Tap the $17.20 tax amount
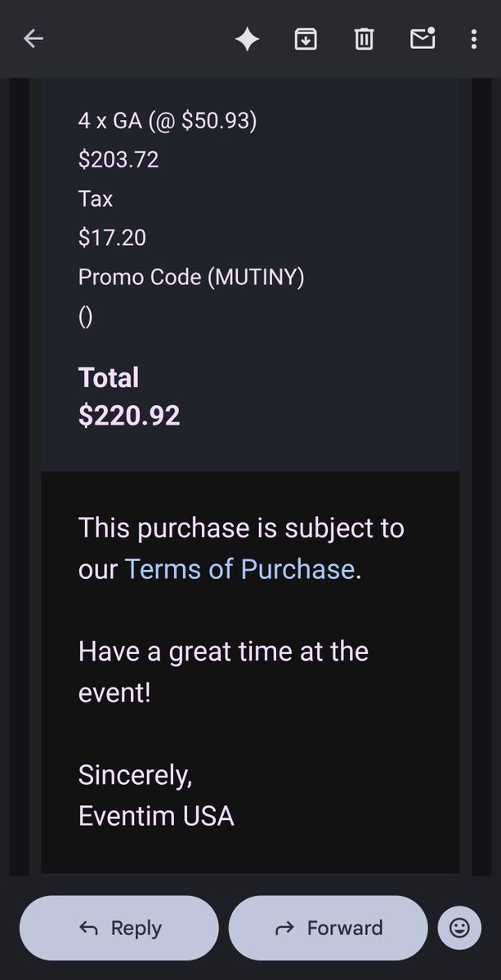501x980 pixels. tap(112, 238)
